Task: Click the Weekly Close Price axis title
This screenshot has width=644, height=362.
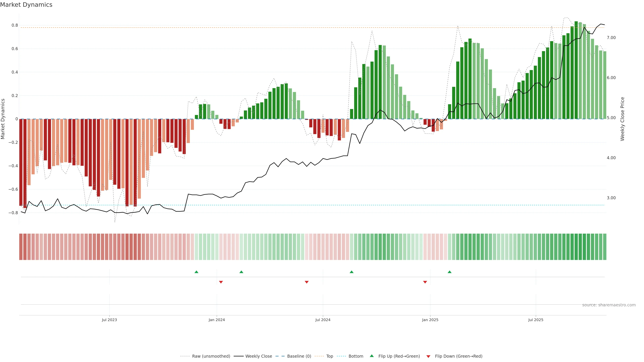Action: tap(622, 119)
